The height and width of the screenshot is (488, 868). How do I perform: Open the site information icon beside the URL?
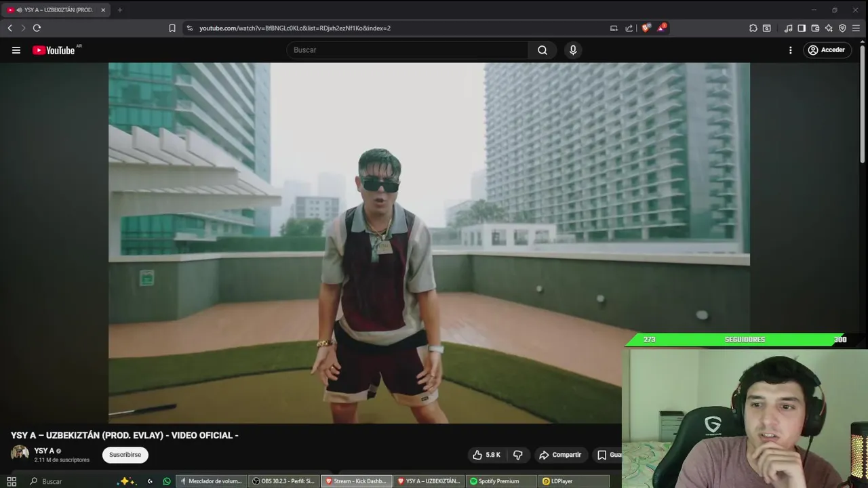(190, 28)
